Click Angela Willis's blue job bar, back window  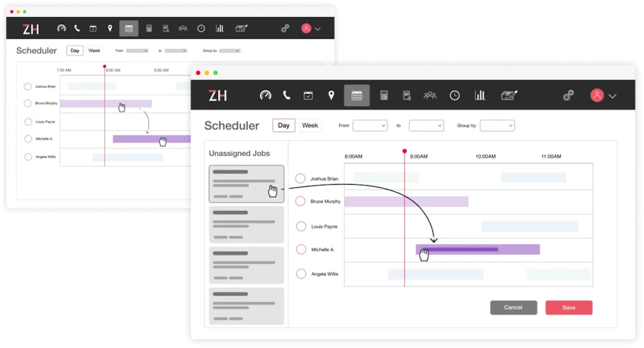click(x=127, y=157)
